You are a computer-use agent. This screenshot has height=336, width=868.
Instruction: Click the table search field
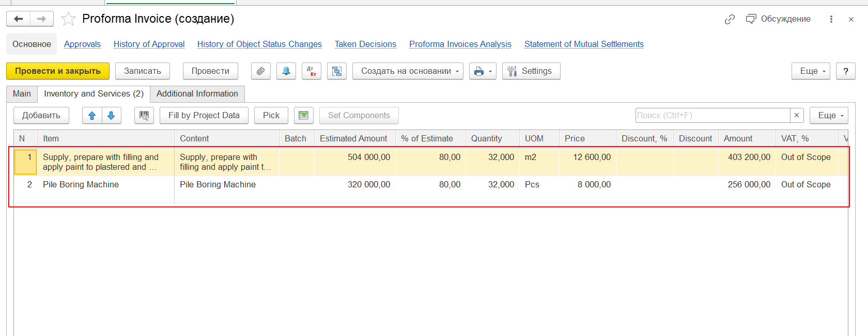pos(712,116)
